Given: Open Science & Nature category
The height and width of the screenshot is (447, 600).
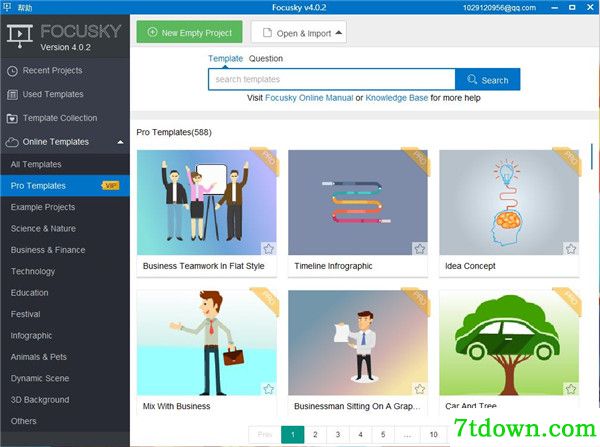Looking at the screenshot, I should click(x=65, y=228).
